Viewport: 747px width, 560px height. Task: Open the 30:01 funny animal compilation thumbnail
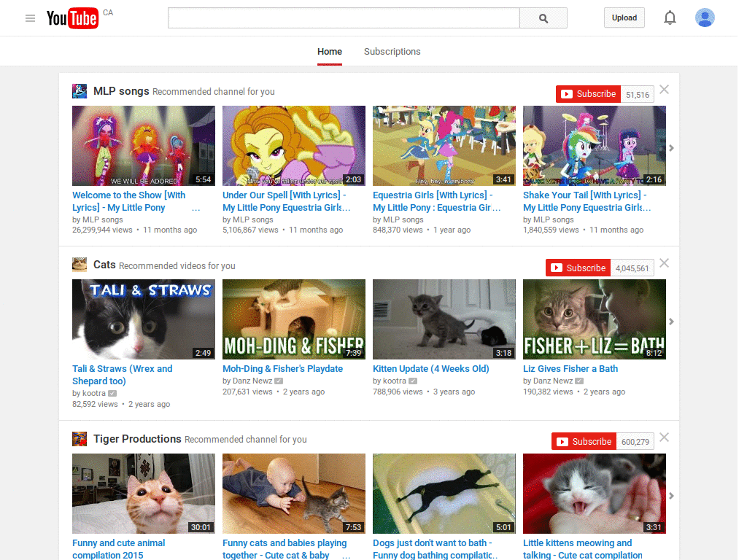144,494
